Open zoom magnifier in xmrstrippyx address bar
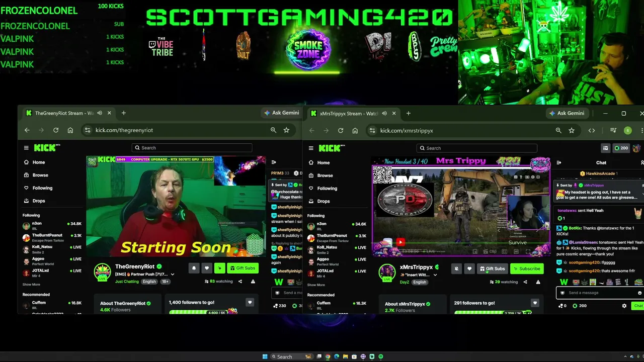This screenshot has width=644, height=362. click(558, 131)
